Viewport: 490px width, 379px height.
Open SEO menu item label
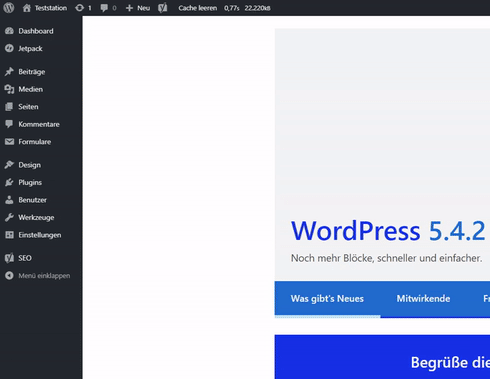click(25, 258)
